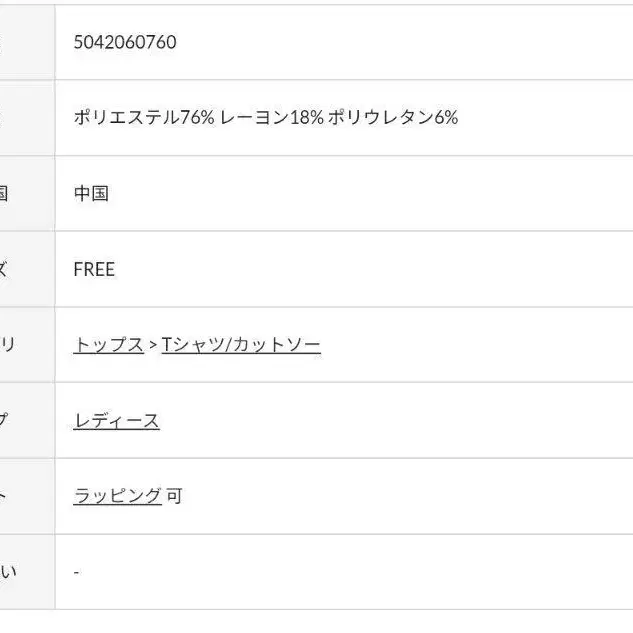The height and width of the screenshot is (633, 633).
Task: Click the ト label cell beside ラッピング
Action: (x=20, y=496)
